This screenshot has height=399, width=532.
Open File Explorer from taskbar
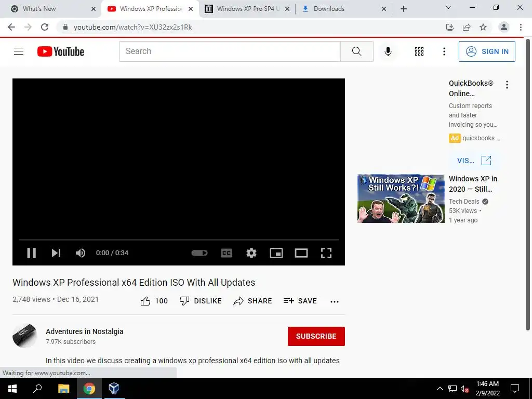pyautogui.click(x=63, y=389)
